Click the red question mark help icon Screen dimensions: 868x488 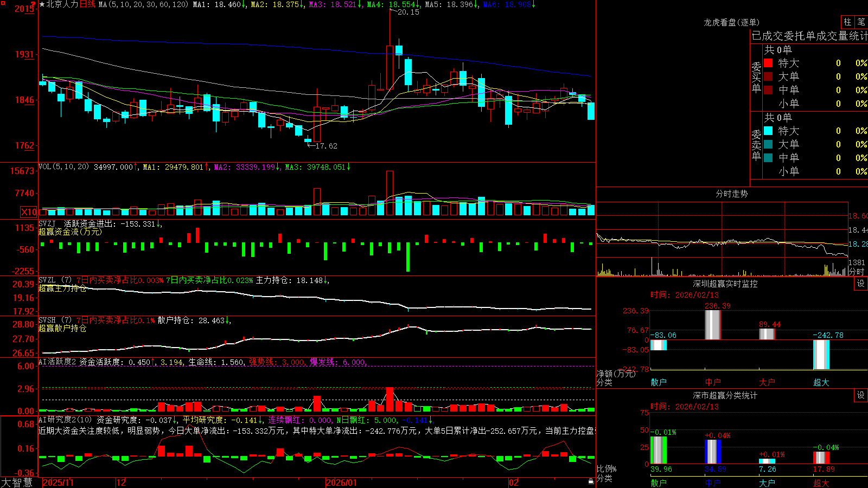pyautogui.click(x=34, y=4)
